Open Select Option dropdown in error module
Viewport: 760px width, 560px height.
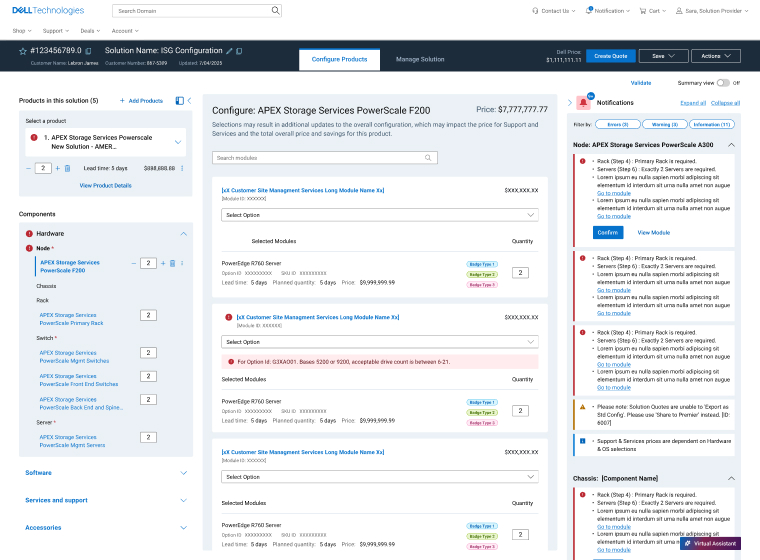click(380, 342)
